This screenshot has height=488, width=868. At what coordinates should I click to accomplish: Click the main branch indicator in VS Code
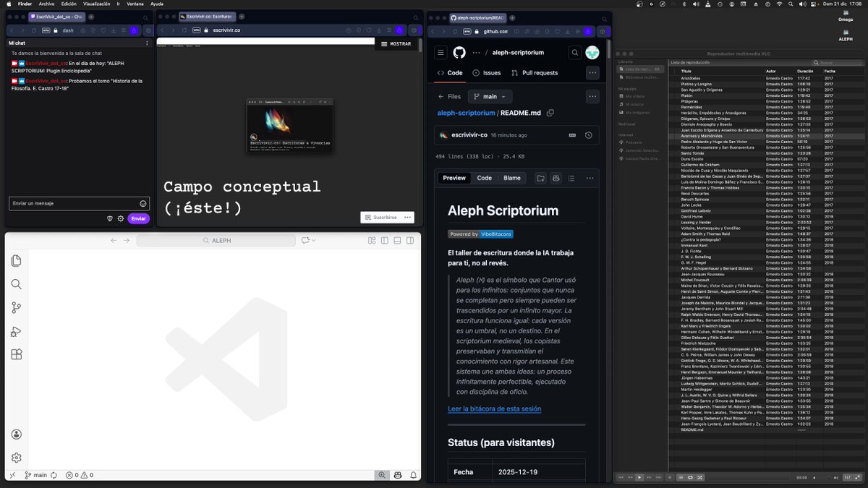[x=36, y=475]
